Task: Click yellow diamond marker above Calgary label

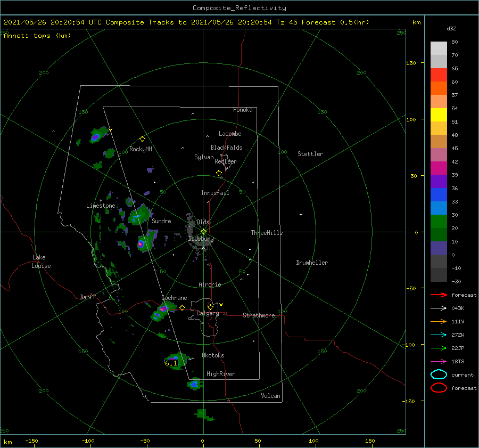Action: point(210,307)
